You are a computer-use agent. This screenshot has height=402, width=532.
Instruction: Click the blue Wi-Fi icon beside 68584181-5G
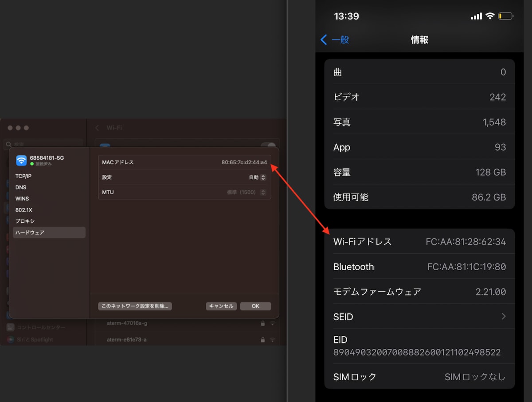(21, 160)
